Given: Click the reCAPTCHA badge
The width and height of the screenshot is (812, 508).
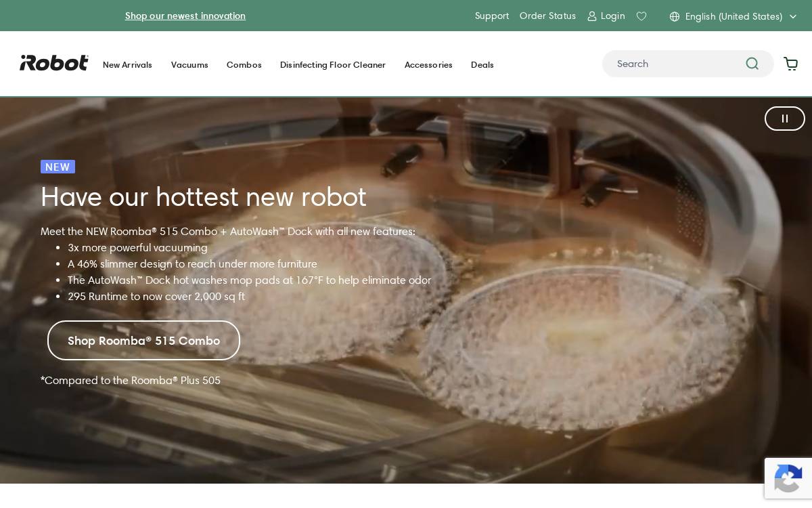Looking at the screenshot, I should pyautogui.click(x=788, y=478).
